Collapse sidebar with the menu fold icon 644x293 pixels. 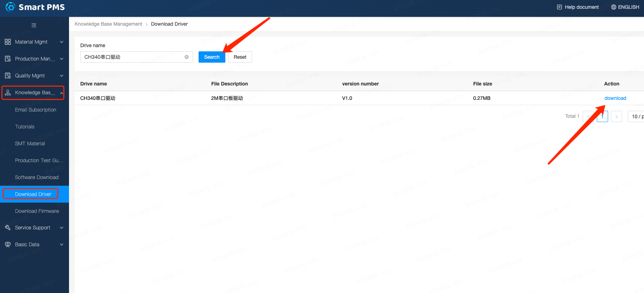[34, 25]
